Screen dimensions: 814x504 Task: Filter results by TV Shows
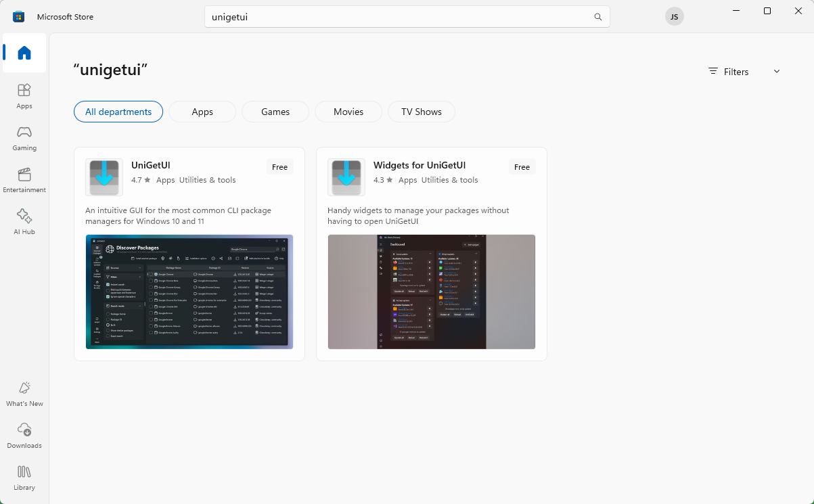click(421, 112)
